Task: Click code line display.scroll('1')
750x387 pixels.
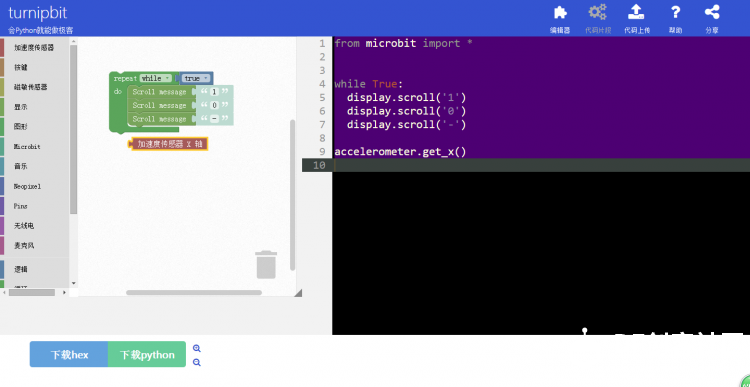Action: click(406, 98)
